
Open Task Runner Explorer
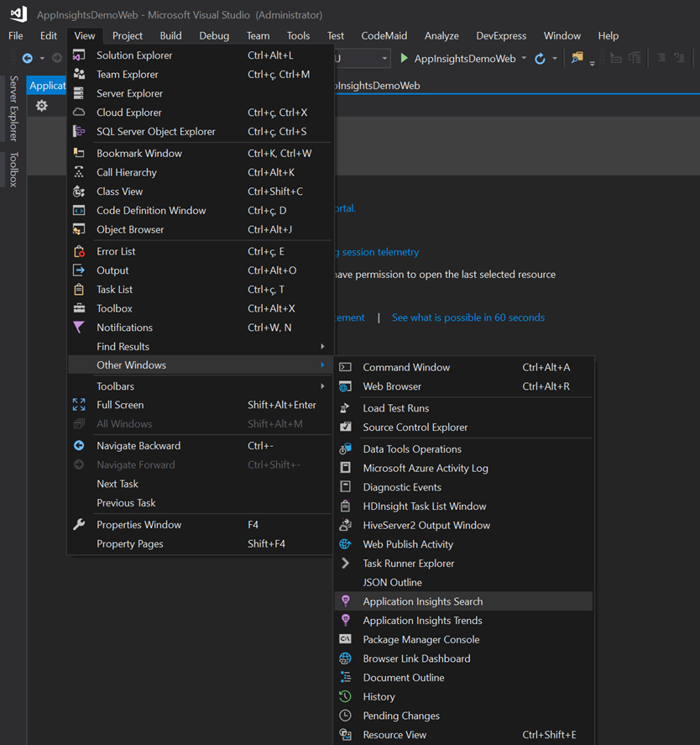click(463, 563)
